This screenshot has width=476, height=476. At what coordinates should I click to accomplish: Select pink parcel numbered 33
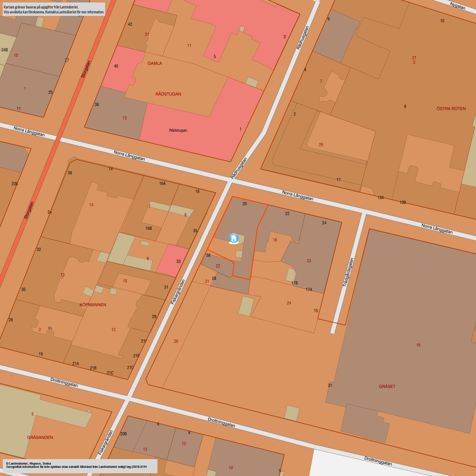[x=178, y=261]
